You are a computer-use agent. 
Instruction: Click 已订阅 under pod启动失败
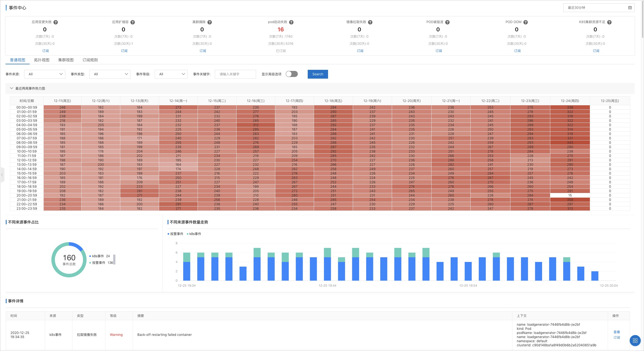281,51
